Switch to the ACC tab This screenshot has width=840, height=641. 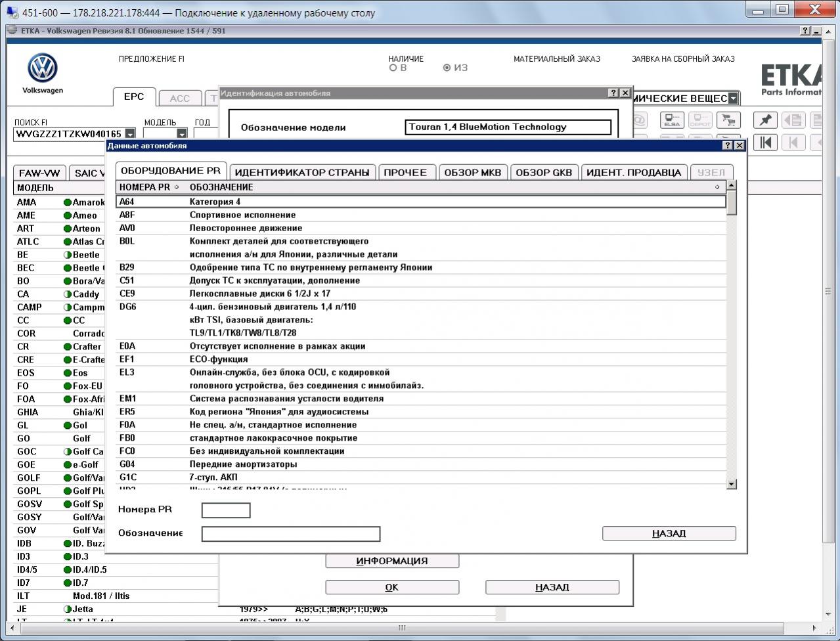(x=179, y=99)
